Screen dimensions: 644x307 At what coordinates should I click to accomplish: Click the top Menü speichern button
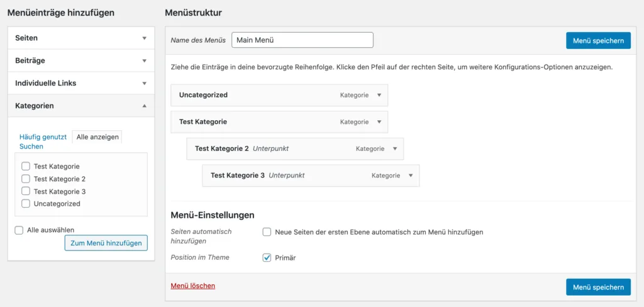click(x=599, y=41)
